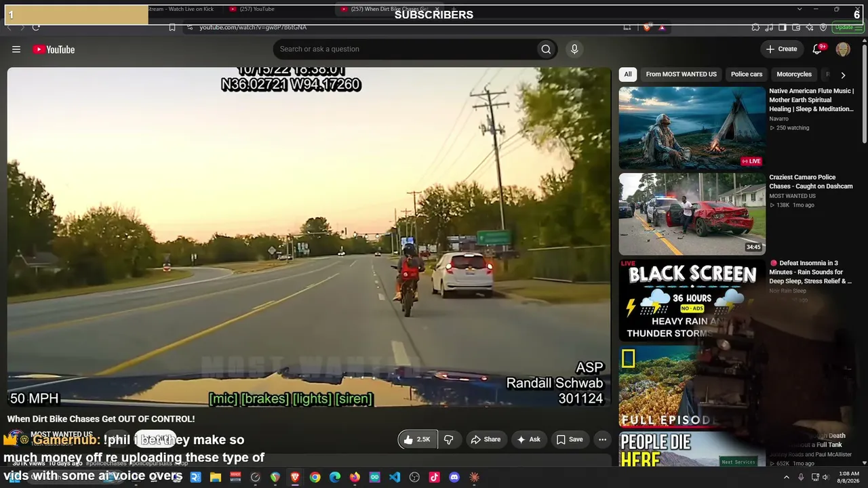This screenshot has width=868, height=488.
Task: Open File Explorer from the taskbar
Action: pos(216,477)
